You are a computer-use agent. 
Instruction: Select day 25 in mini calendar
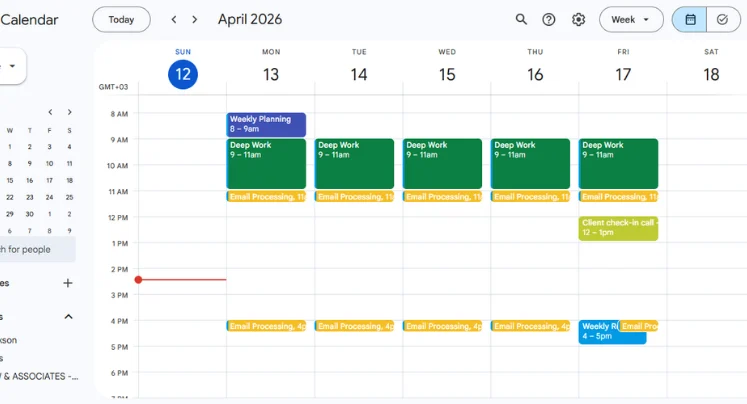click(x=70, y=197)
